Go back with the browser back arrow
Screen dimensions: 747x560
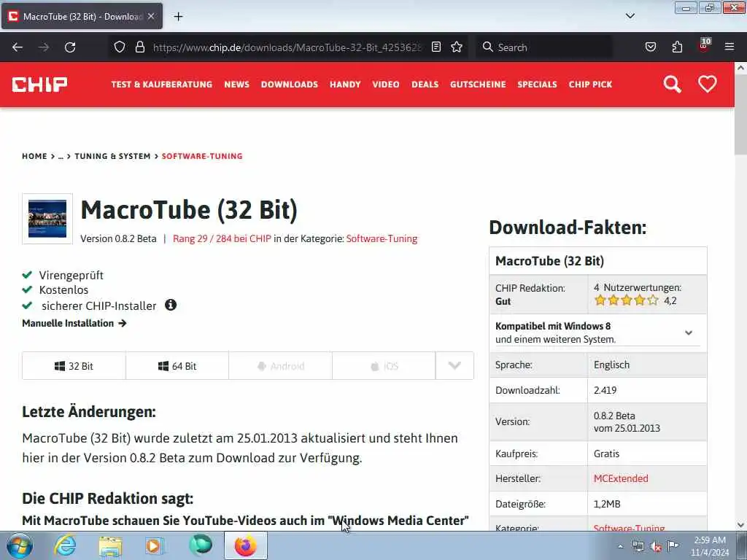tap(18, 47)
